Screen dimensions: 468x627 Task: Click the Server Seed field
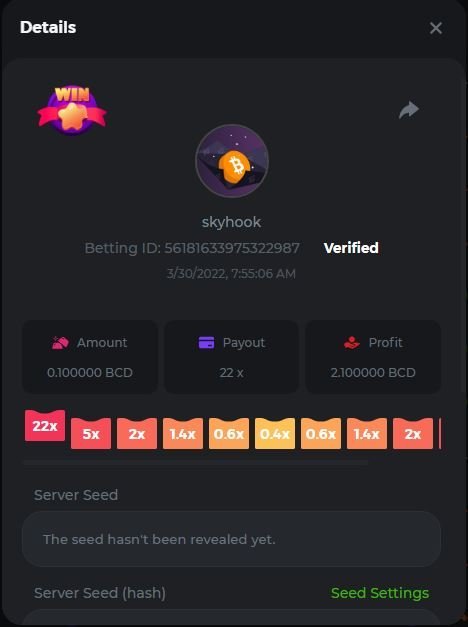point(232,539)
